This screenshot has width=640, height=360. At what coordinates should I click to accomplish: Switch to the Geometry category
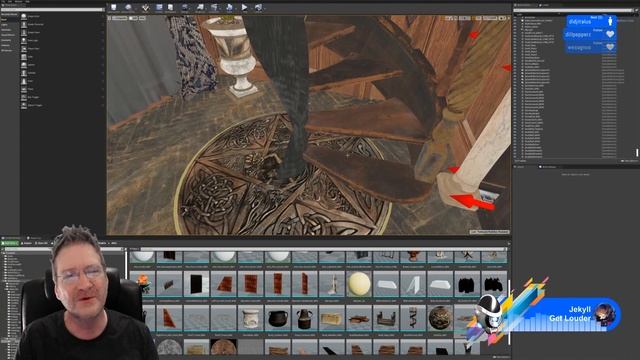click(x=6, y=40)
